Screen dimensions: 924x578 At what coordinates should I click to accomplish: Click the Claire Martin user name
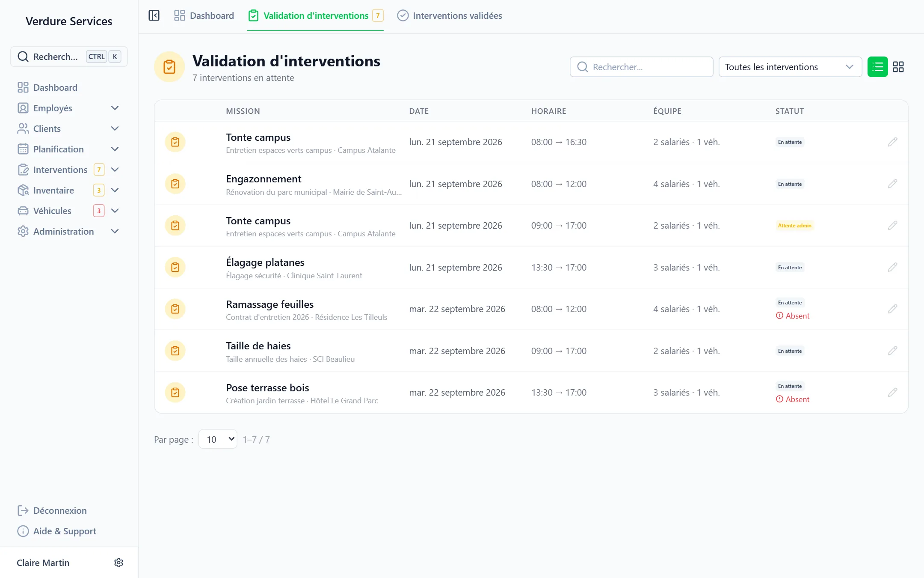(43, 563)
